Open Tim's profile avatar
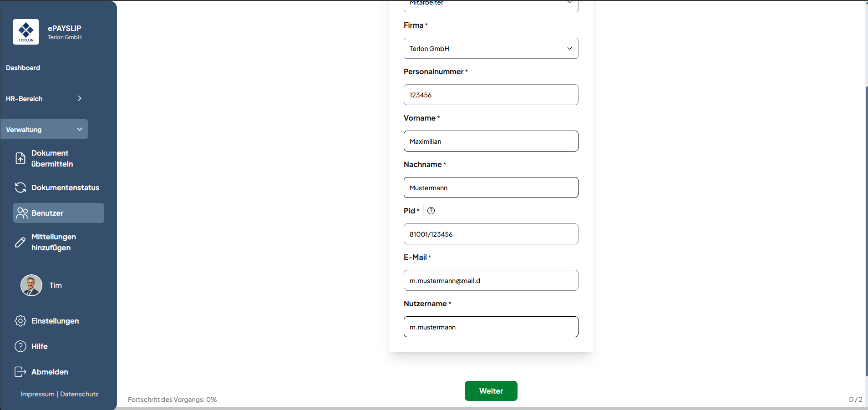Viewport: 868px width, 410px height. click(x=31, y=285)
